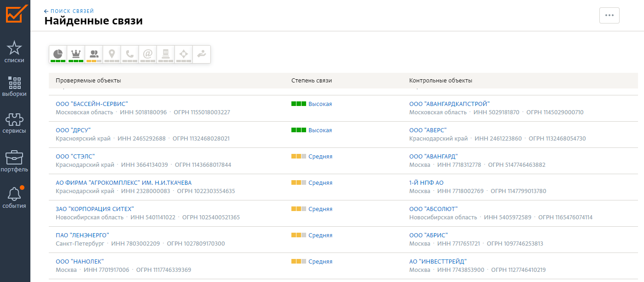Screen dimensions: 644x282
Task: Show События notifications with the bell icon
Action: (15, 198)
